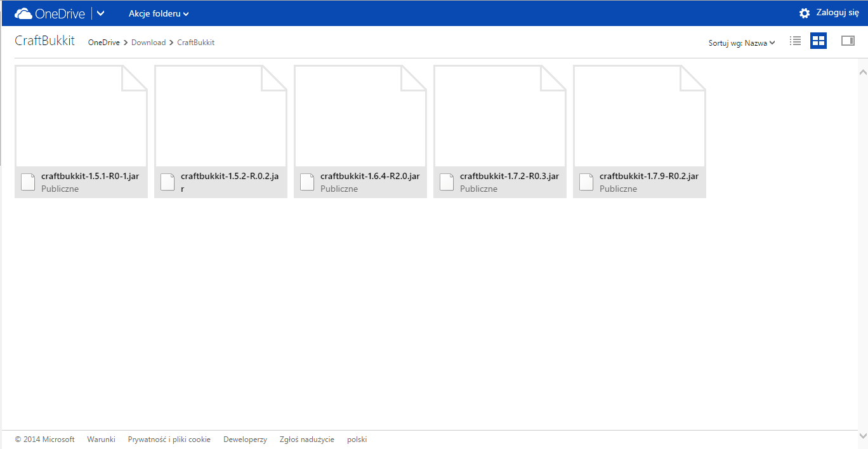The width and height of the screenshot is (868, 449).
Task: Open the Deweloperzy footer link
Action: [x=245, y=439]
